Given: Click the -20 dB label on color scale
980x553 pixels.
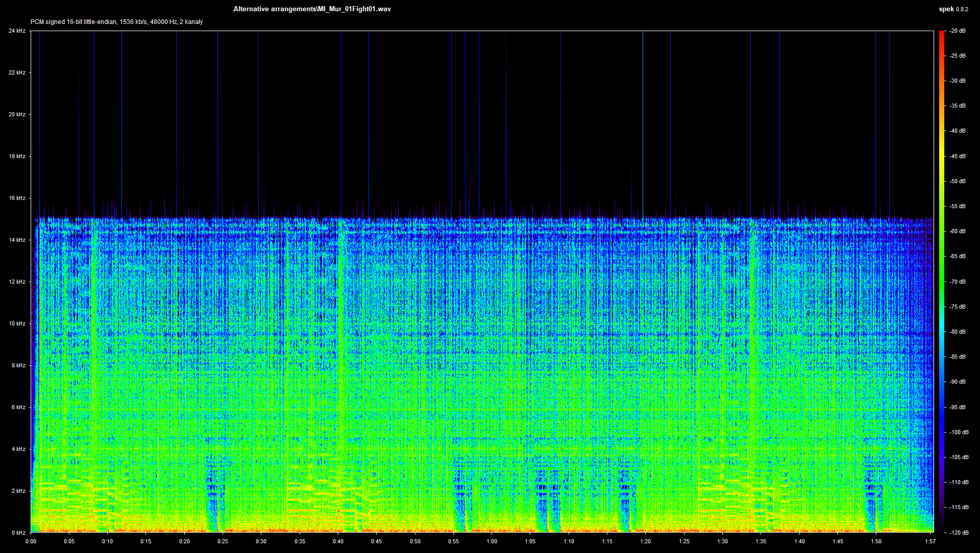Looking at the screenshot, I should pyautogui.click(x=958, y=31).
